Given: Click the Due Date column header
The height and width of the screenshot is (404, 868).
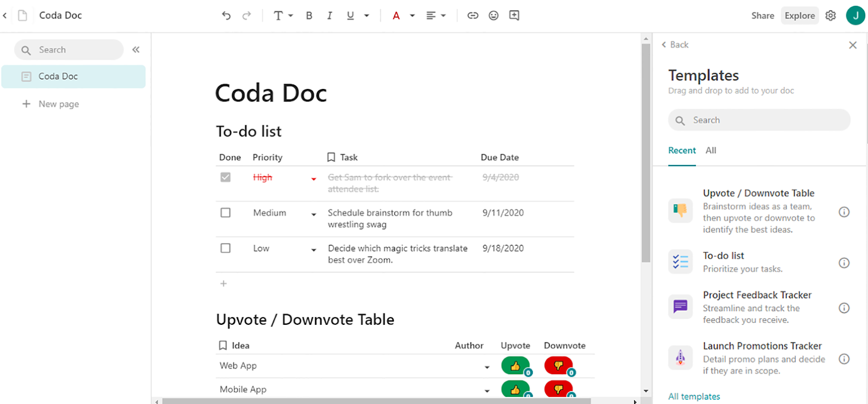Looking at the screenshot, I should 500,157.
